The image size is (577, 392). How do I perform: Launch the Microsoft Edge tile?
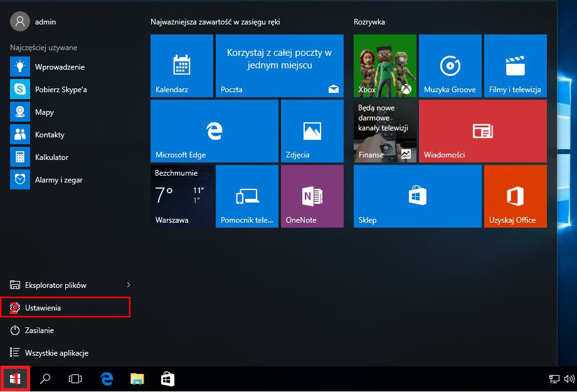214,131
